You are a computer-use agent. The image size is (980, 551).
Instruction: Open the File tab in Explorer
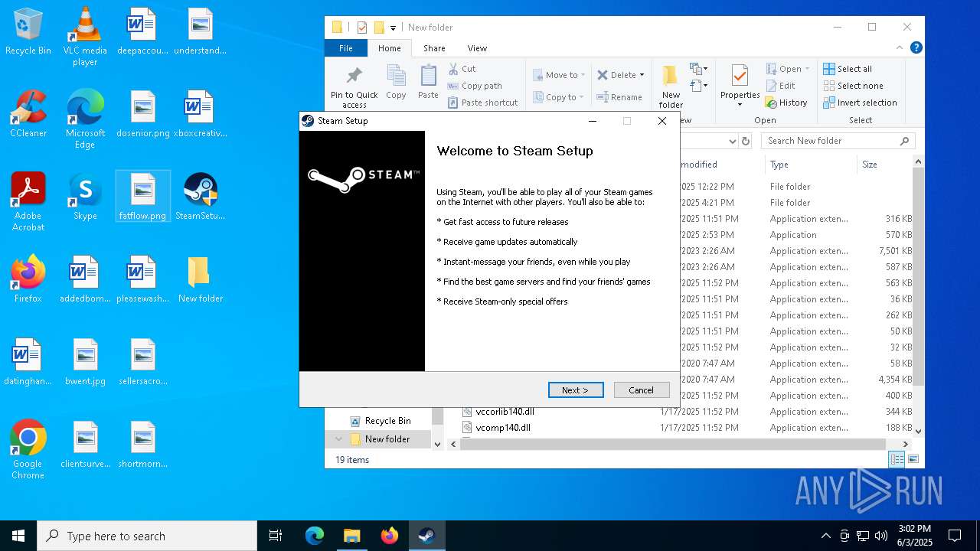346,48
